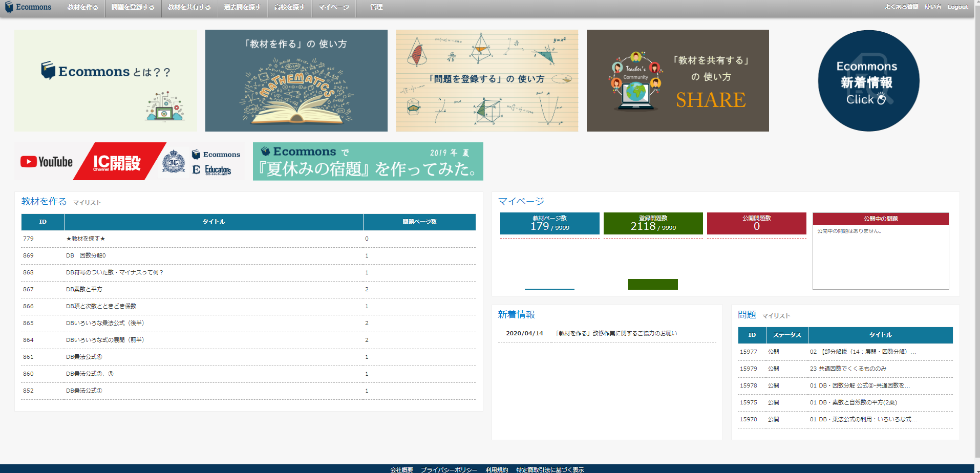Click the green 登録問題数 usage bar
Screen dimensions: 980x473
pyautogui.click(x=653, y=284)
